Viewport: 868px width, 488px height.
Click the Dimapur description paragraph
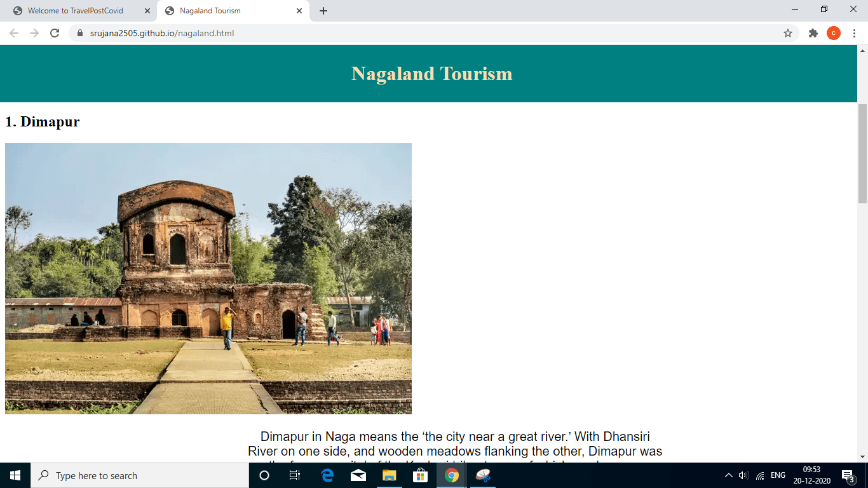click(455, 447)
